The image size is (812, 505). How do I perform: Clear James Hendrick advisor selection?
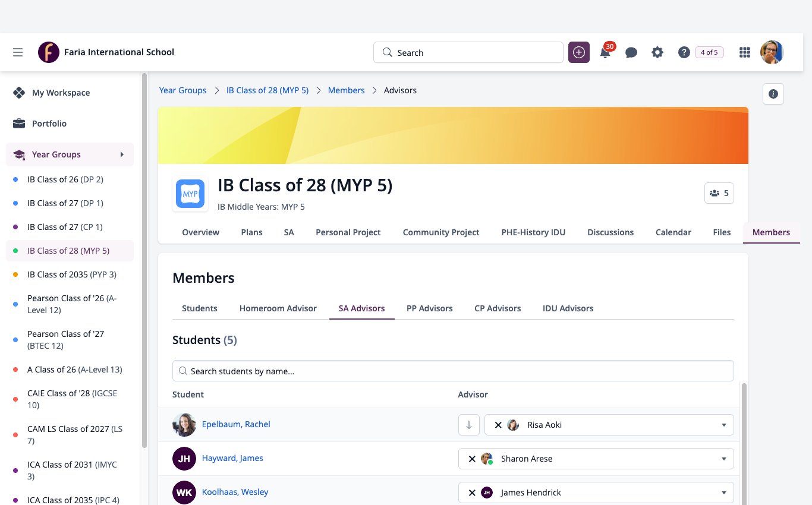[472, 493]
